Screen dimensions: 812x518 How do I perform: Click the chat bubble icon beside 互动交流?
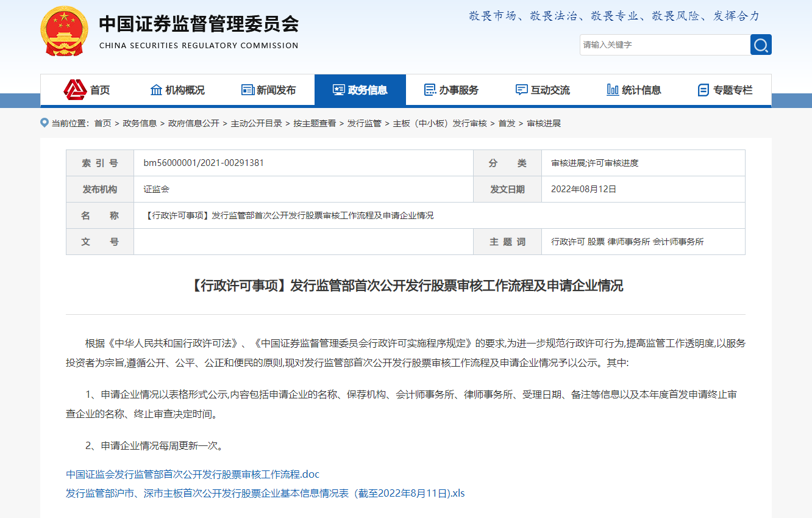(x=521, y=90)
